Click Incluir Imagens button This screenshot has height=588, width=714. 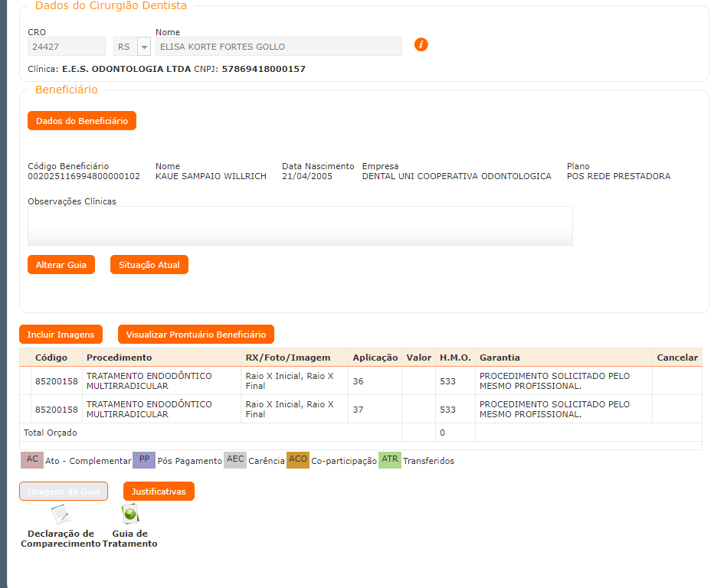(x=61, y=335)
